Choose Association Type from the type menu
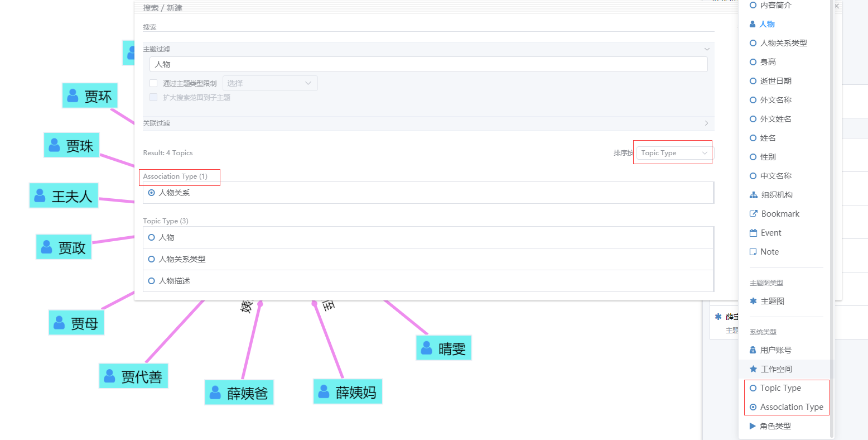This screenshot has height=440, width=868. (x=791, y=407)
